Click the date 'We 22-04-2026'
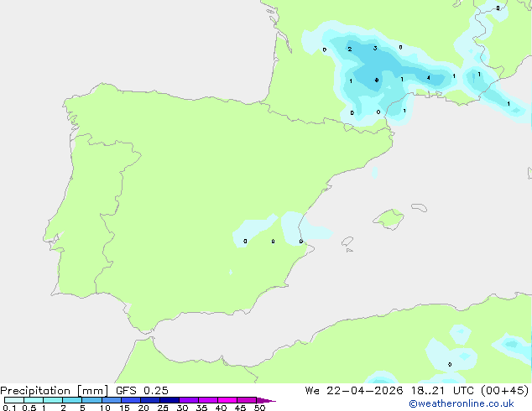Viewport: 532px width, 411px height. (x=354, y=391)
